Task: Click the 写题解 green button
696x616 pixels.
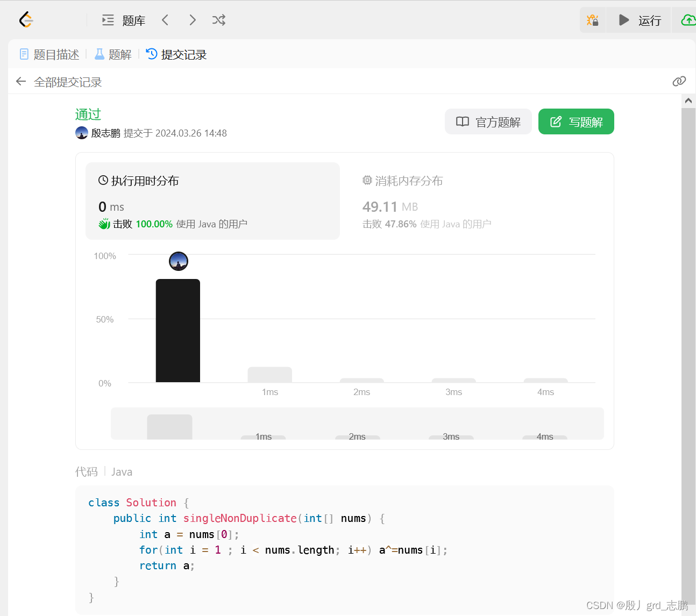Action: 576,122
